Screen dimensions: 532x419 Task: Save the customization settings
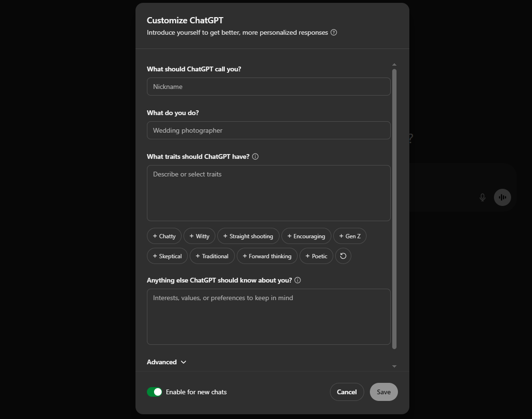click(x=384, y=392)
